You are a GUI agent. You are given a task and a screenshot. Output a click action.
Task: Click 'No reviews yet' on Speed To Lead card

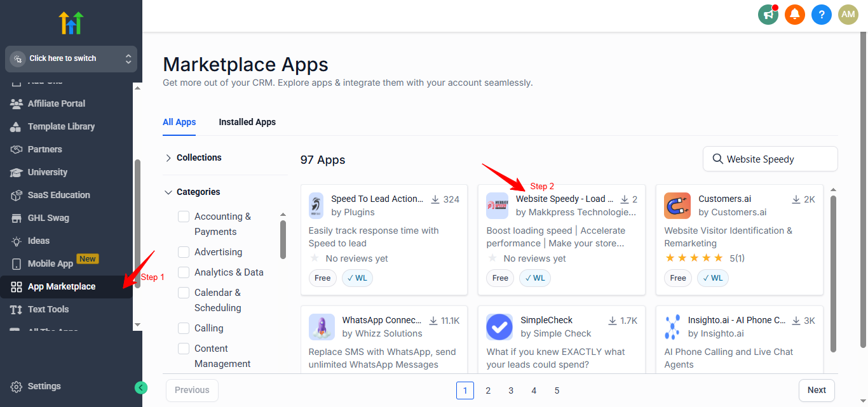356,258
